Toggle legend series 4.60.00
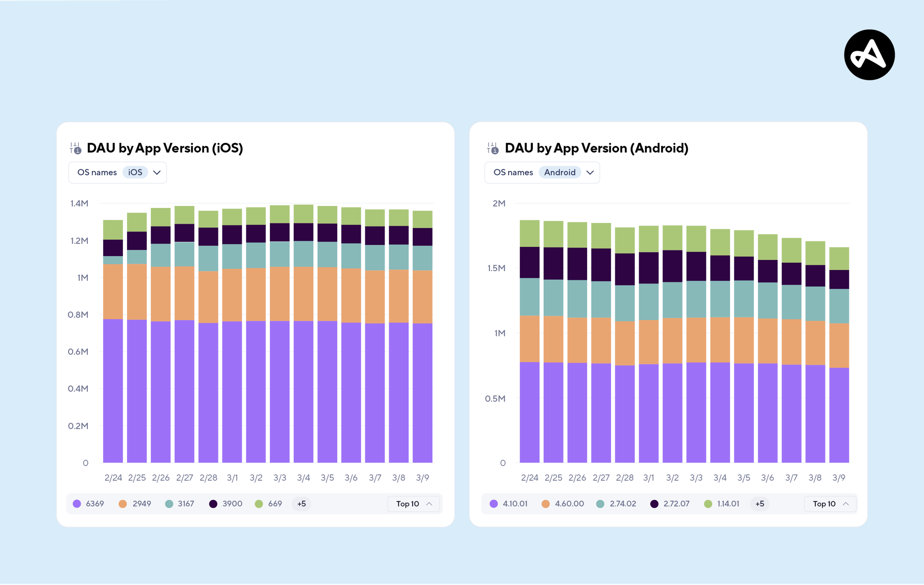Screen dimensions: 924x585 click(x=562, y=503)
